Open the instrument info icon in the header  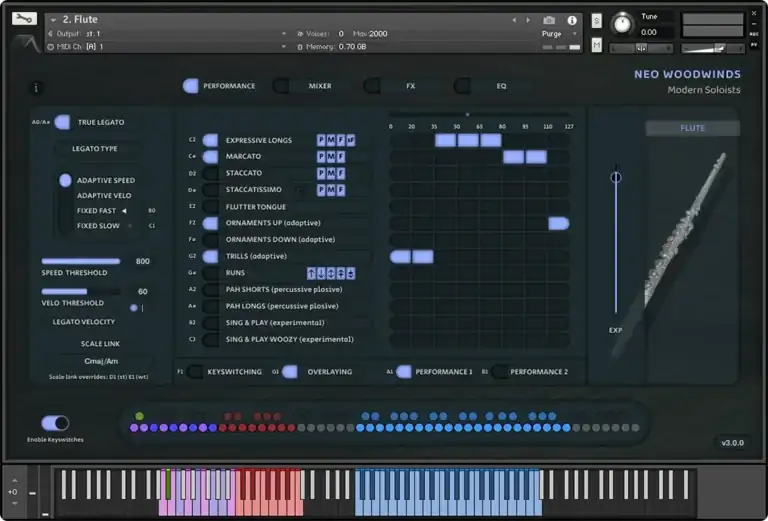tap(572, 20)
